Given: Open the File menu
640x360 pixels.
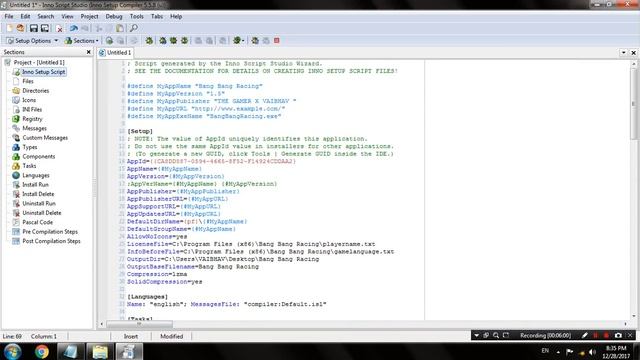Looking at the screenshot, I should coord(9,16).
